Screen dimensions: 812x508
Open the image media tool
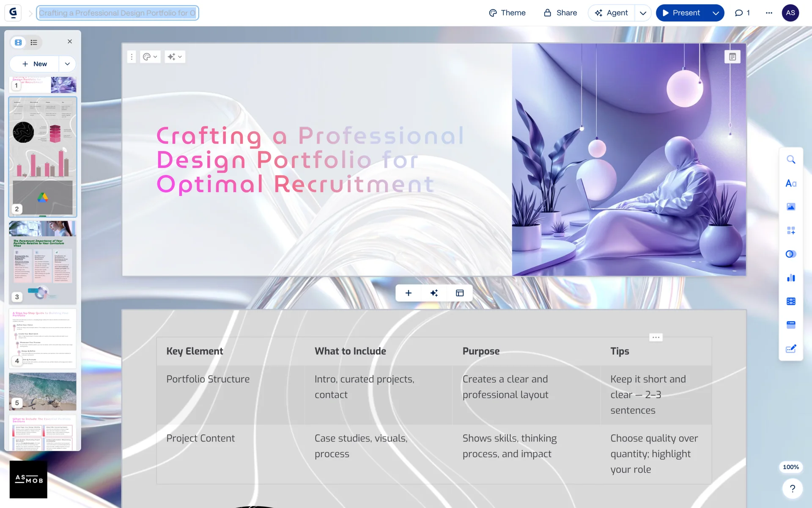(791, 207)
